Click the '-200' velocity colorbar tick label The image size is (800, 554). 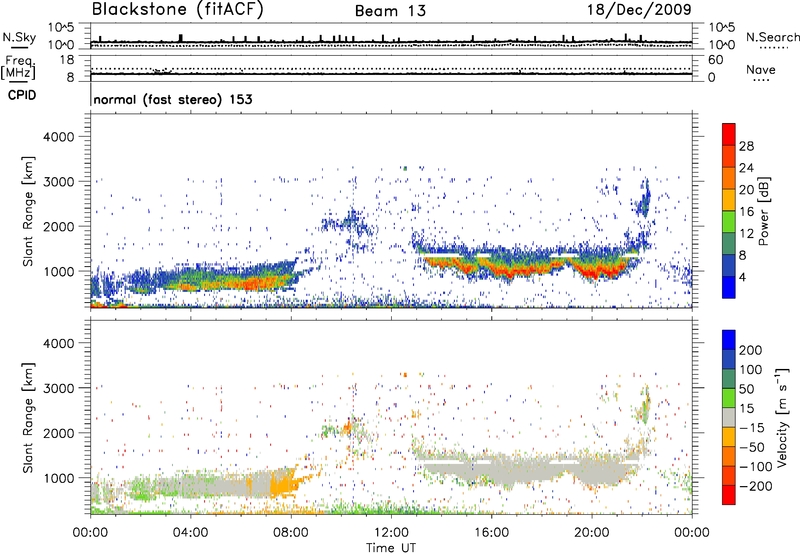click(755, 486)
